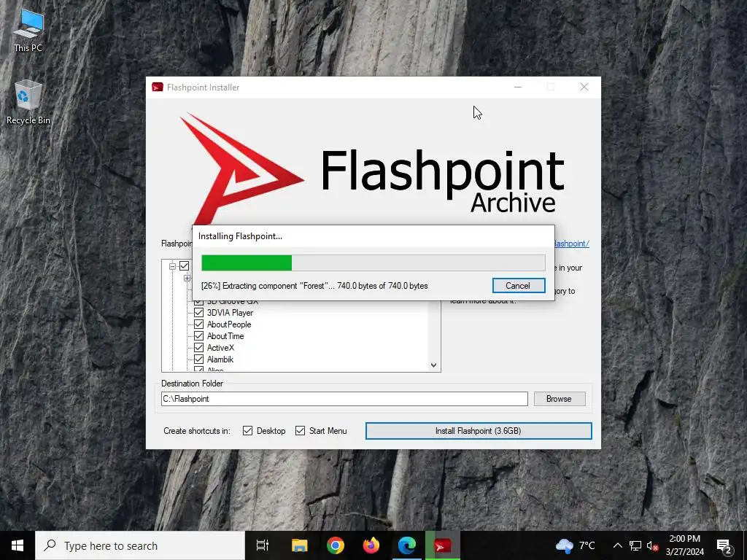Collapse the root component tree node
This screenshot has height=560, width=747.
pyautogui.click(x=172, y=266)
